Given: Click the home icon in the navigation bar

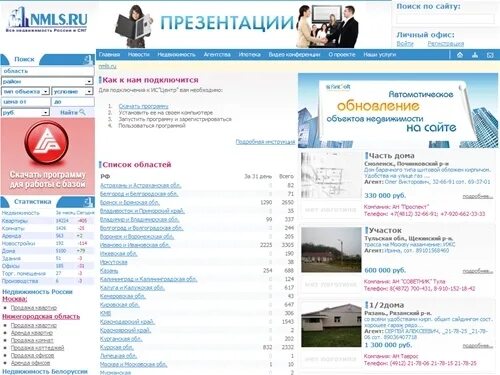Looking at the screenshot, I should click(x=460, y=55).
